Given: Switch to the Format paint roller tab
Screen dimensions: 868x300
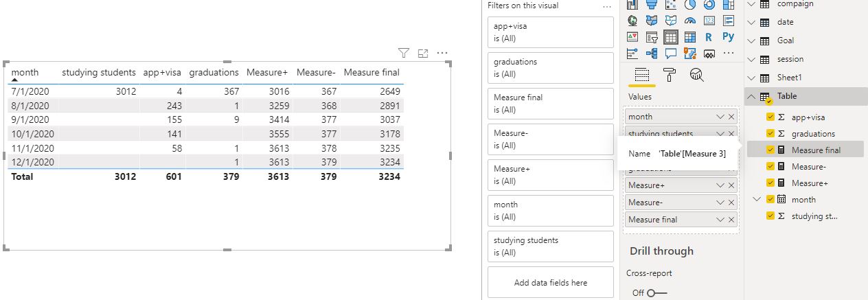Looking at the screenshot, I should pyautogui.click(x=669, y=75).
